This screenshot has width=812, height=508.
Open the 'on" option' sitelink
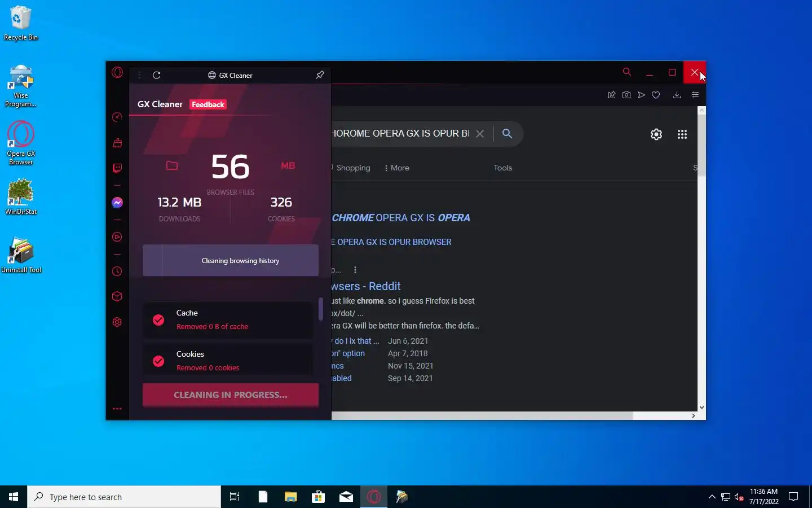point(348,353)
